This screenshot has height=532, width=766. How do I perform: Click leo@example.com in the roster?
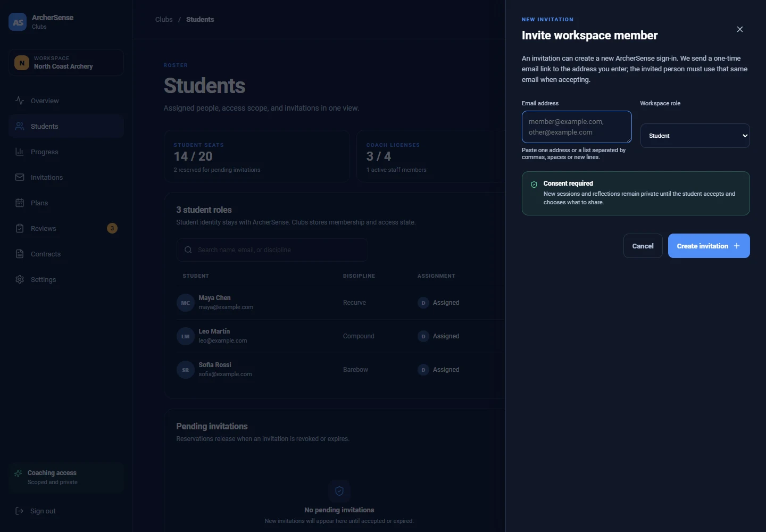222,340
